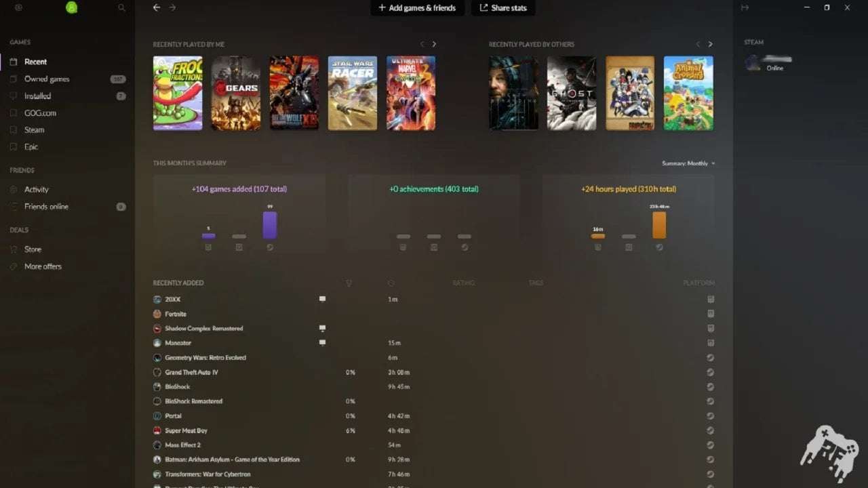Click the Steam icon under the orange hours bar
The width and height of the screenshot is (868, 488).
[x=659, y=247]
